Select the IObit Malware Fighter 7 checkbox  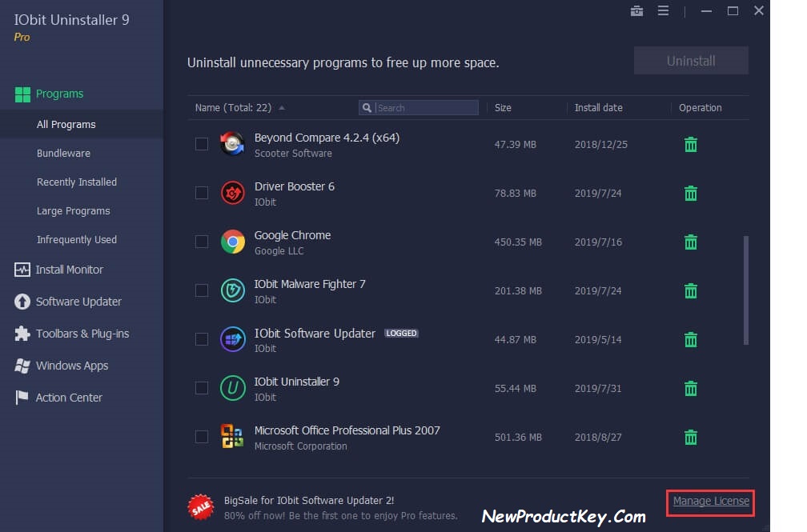(201, 291)
